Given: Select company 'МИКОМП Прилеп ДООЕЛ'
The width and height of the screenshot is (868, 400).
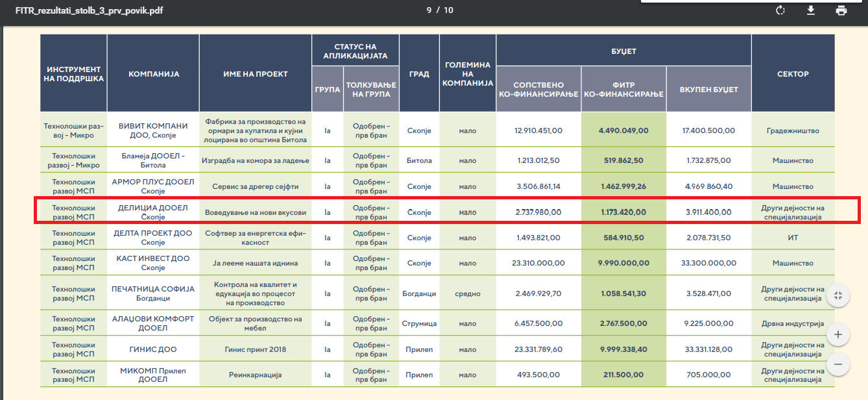Looking at the screenshot, I should point(153,375).
